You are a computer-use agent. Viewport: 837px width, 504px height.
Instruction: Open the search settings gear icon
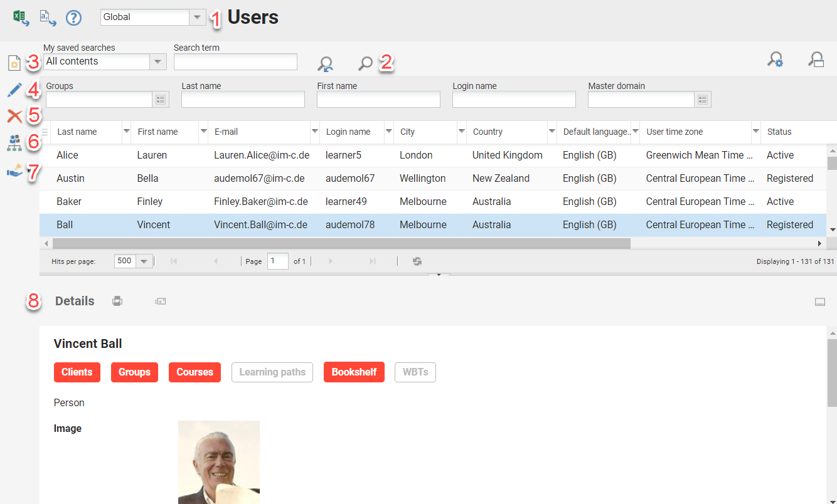[775, 60]
